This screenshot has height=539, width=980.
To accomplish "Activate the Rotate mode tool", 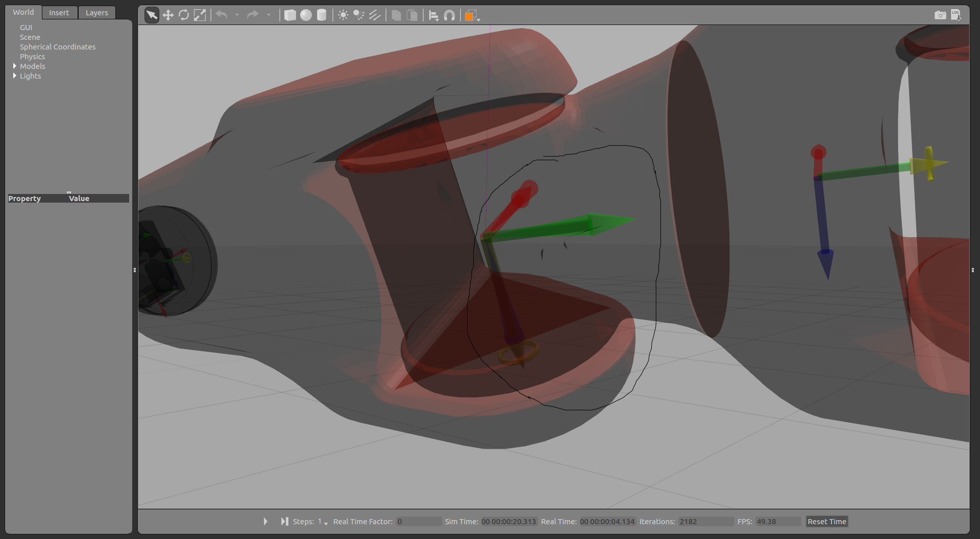I will [184, 15].
